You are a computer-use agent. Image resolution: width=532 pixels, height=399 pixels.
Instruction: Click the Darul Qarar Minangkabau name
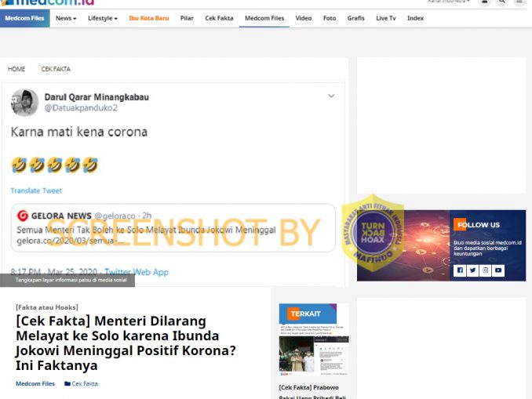click(x=97, y=97)
